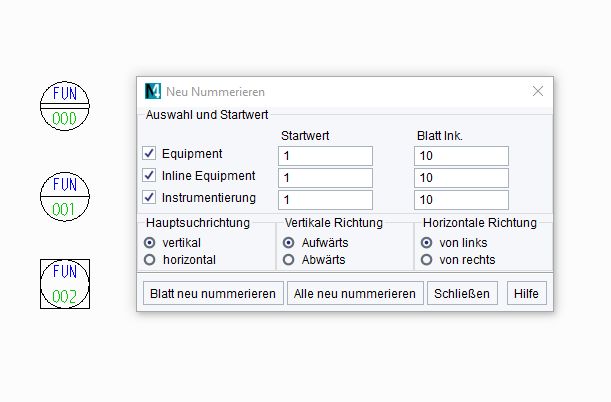Screen dimensions: 611x402
Task: Select horizontal as Hauptsuchrichtung
Action: (150, 260)
